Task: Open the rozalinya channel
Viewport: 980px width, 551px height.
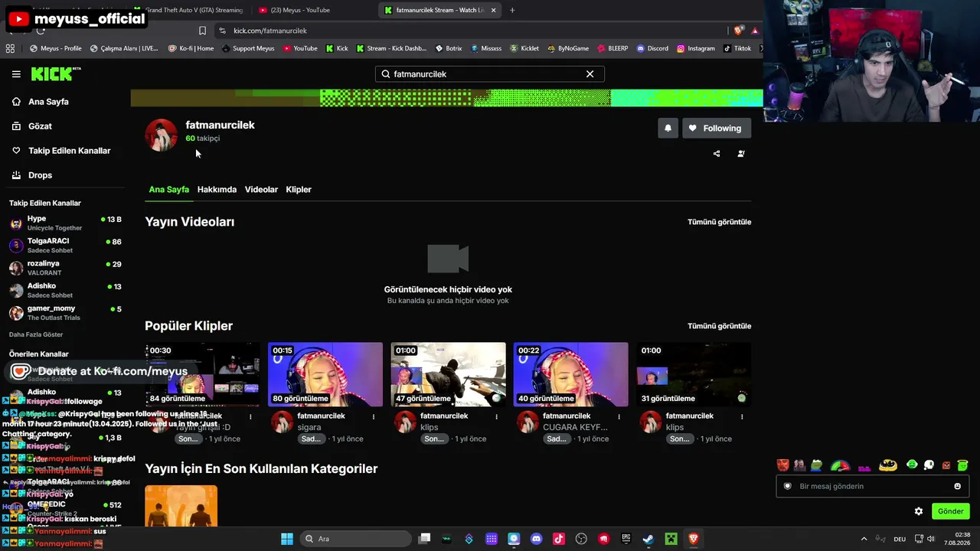Action: coord(65,268)
